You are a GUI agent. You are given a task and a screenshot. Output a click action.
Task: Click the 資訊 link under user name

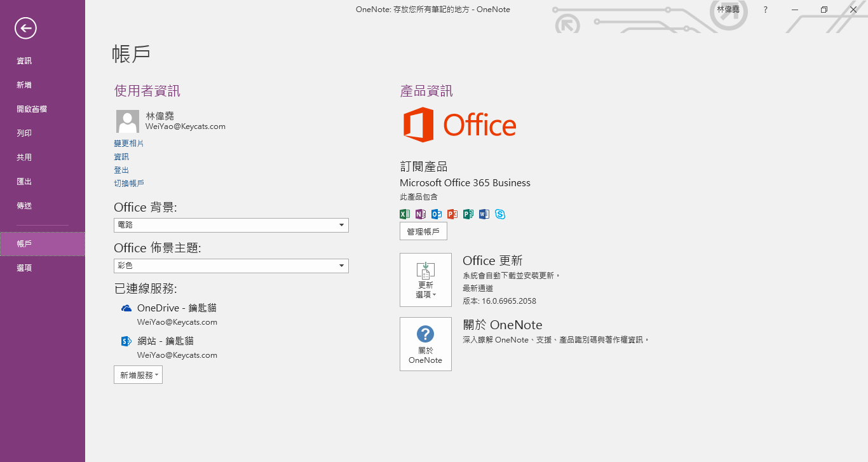coord(121,157)
